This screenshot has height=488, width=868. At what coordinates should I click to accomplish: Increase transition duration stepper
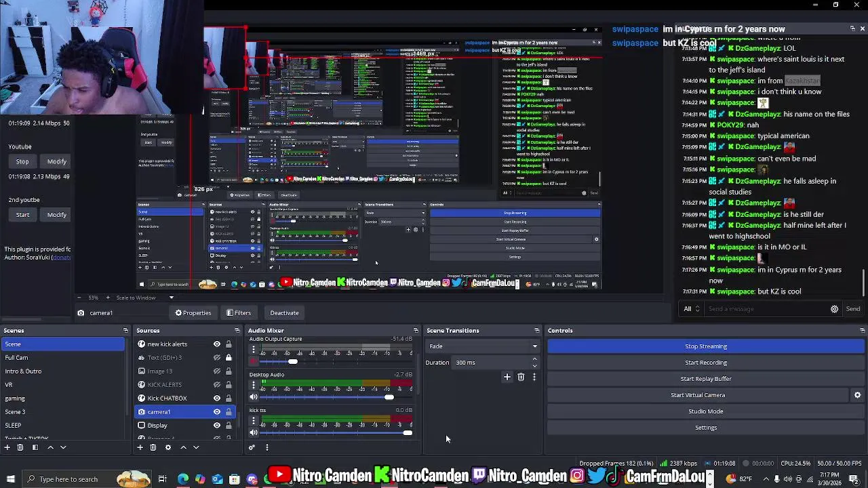(534, 359)
